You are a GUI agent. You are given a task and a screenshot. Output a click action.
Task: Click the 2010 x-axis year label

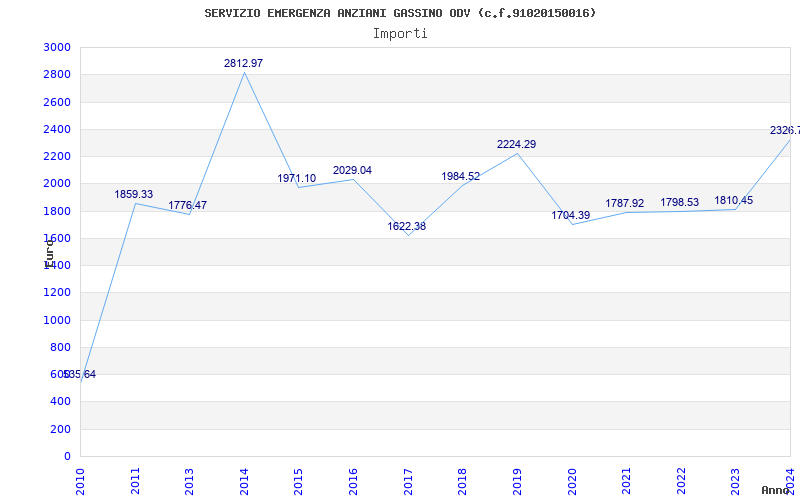click(x=80, y=481)
